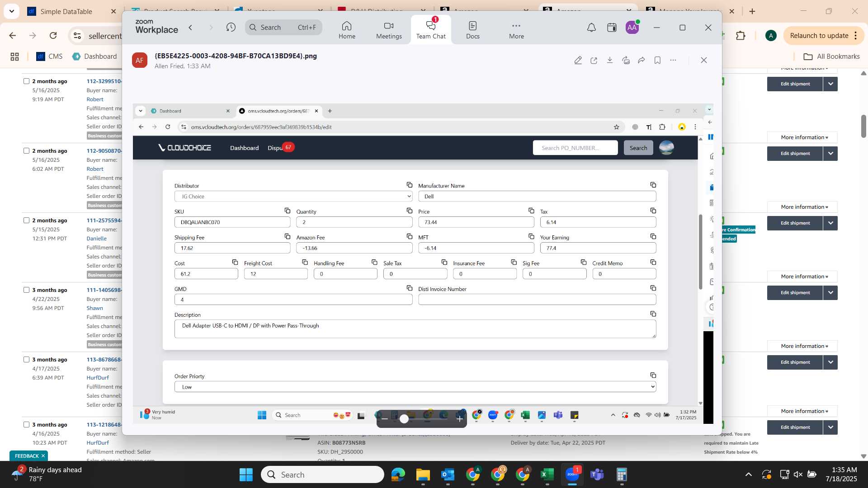
Task: Switch to Team Chat tab
Action: point(431,30)
